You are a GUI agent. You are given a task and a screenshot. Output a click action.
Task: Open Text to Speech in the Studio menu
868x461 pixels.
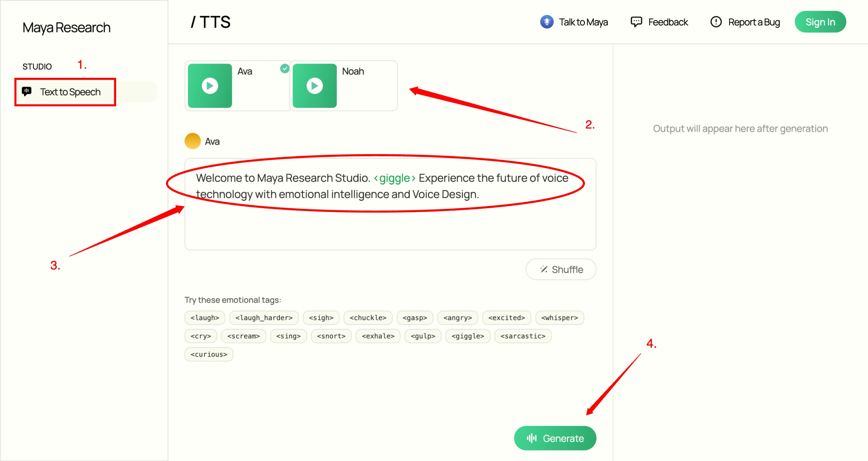(70, 92)
